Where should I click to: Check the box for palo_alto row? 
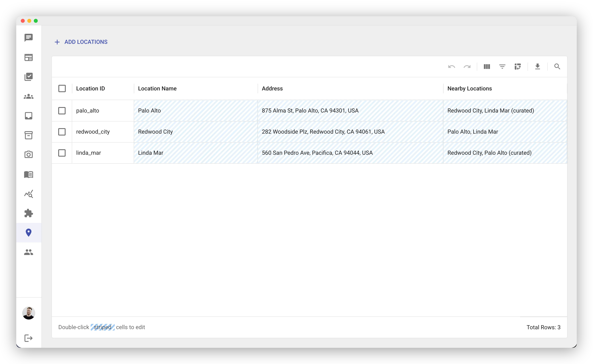click(62, 111)
